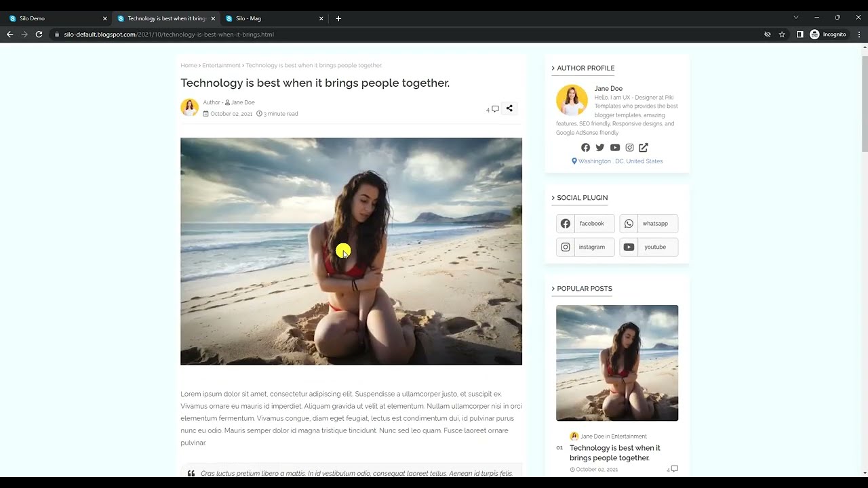Open Entertainment breadcrumb link
The width and height of the screenshot is (868, 488).
tap(221, 66)
